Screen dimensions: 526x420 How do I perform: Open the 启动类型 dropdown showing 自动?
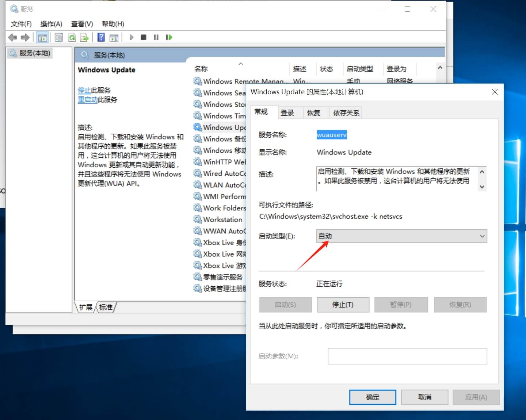401,236
